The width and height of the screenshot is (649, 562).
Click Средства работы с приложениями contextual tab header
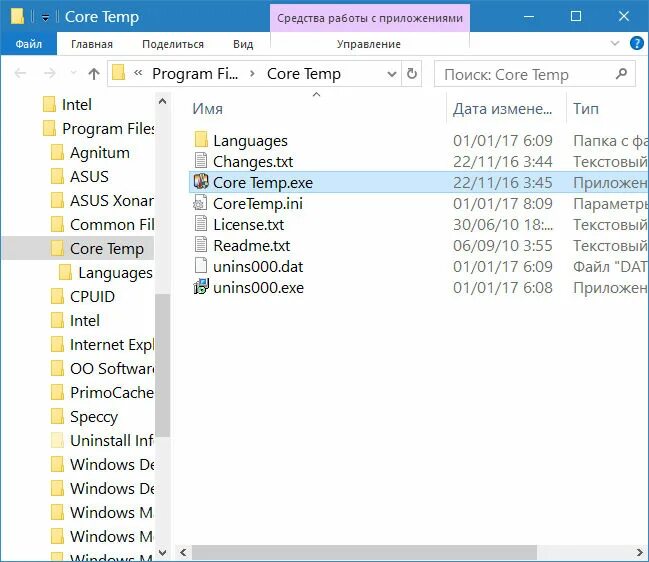(370, 18)
